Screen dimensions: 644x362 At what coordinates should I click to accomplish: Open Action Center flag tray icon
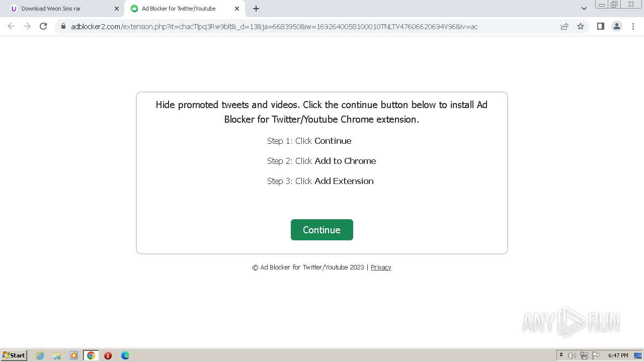[596, 355]
